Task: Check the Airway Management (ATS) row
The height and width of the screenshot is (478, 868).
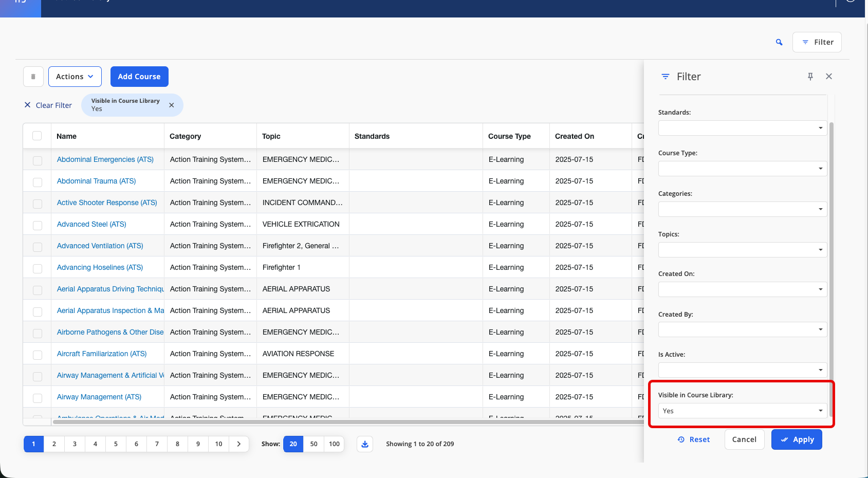Action: (x=38, y=398)
